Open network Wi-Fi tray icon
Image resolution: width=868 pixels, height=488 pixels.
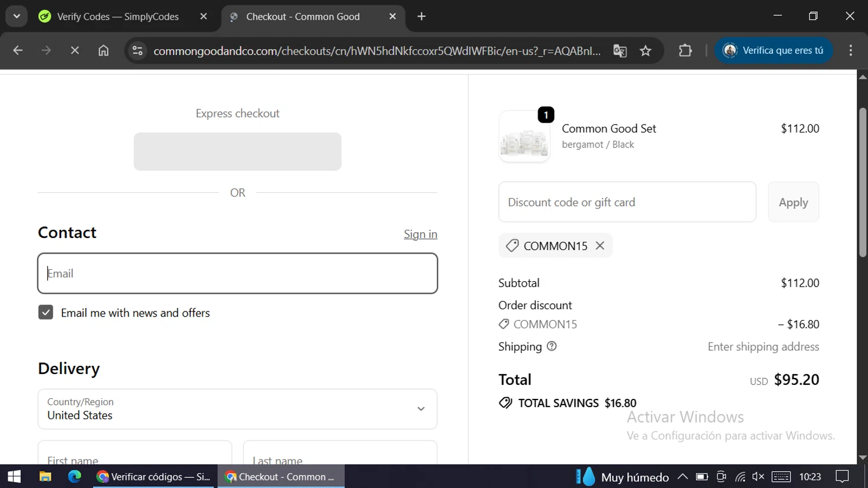pyautogui.click(x=740, y=476)
